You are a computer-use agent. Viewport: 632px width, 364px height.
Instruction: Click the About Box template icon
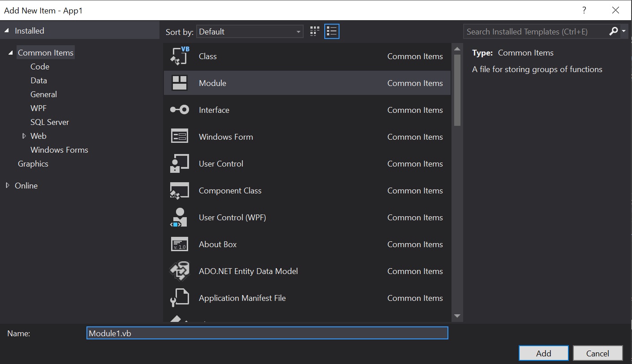(x=180, y=244)
